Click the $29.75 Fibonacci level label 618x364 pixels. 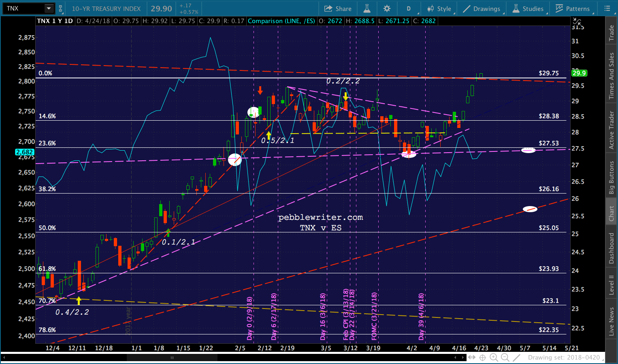point(549,73)
